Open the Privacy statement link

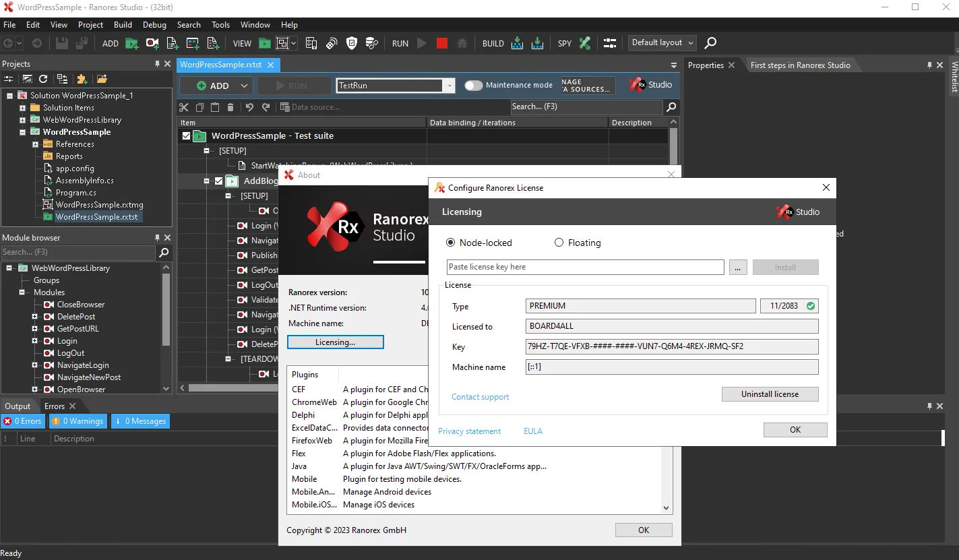pos(469,431)
